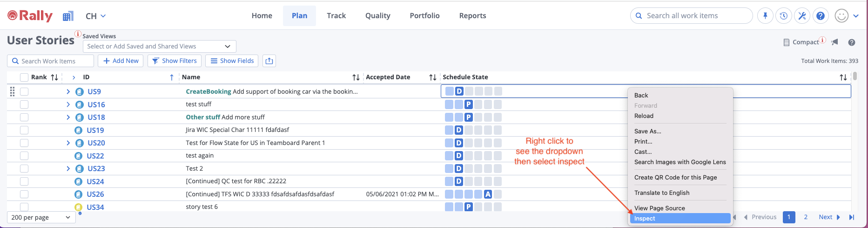
Task: Check the box for story US16
Action: [x=24, y=104]
